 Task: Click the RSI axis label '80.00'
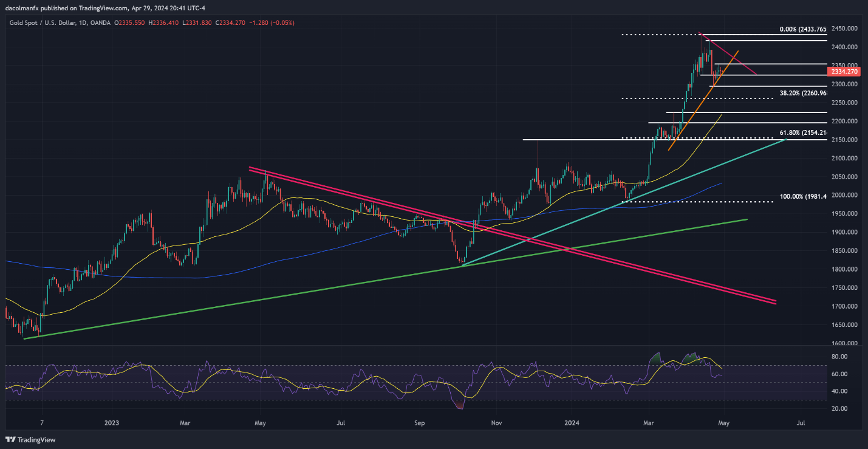tap(839, 357)
